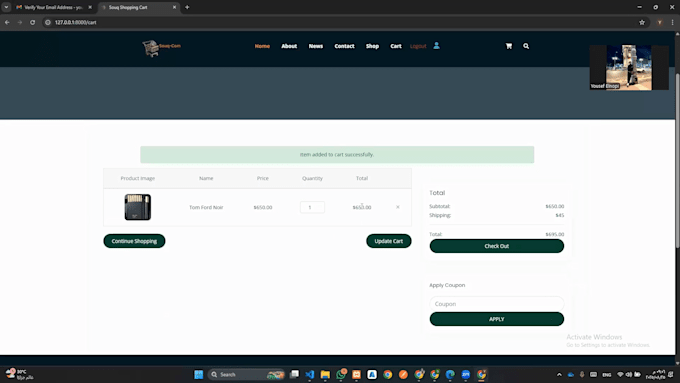Close the Souq Shopping Cart tab
This screenshot has width=680, height=383.
[x=174, y=7]
